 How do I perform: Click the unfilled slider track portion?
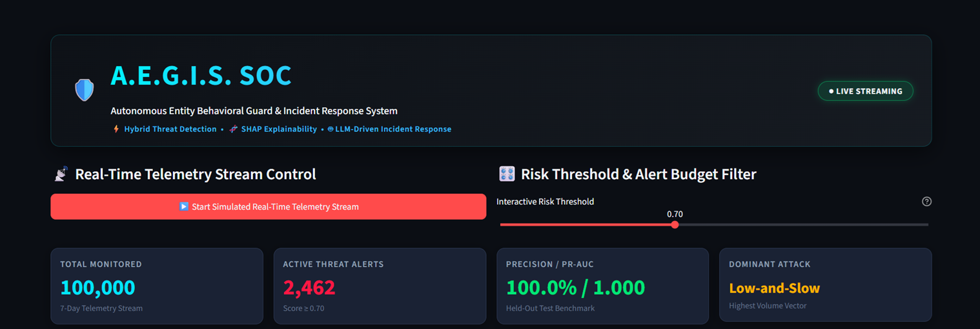click(x=803, y=225)
